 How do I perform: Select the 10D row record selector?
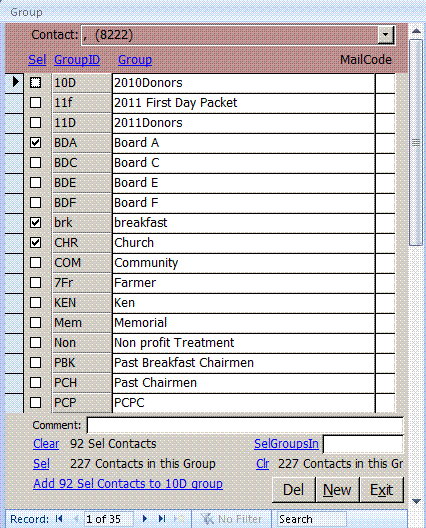[14, 82]
